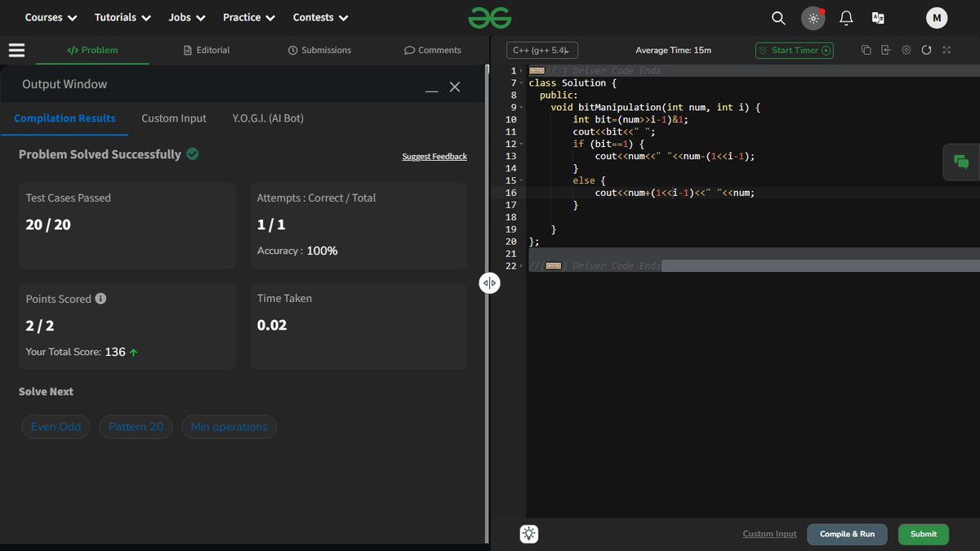
Task: Collapse bitManipulation function at line 9
Action: 521,108
